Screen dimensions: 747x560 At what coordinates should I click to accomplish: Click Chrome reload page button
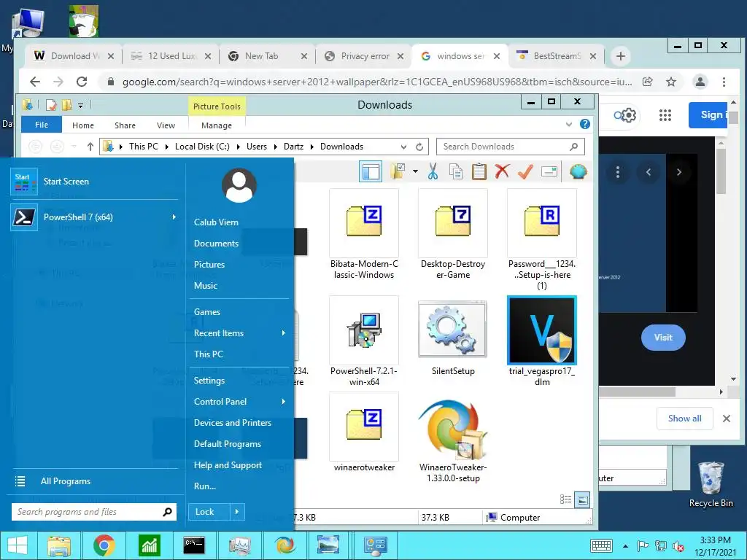pyautogui.click(x=82, y=82)
